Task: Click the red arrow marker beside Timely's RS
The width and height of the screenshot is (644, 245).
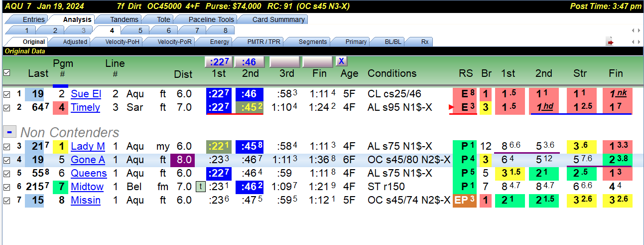Action: 451,107
